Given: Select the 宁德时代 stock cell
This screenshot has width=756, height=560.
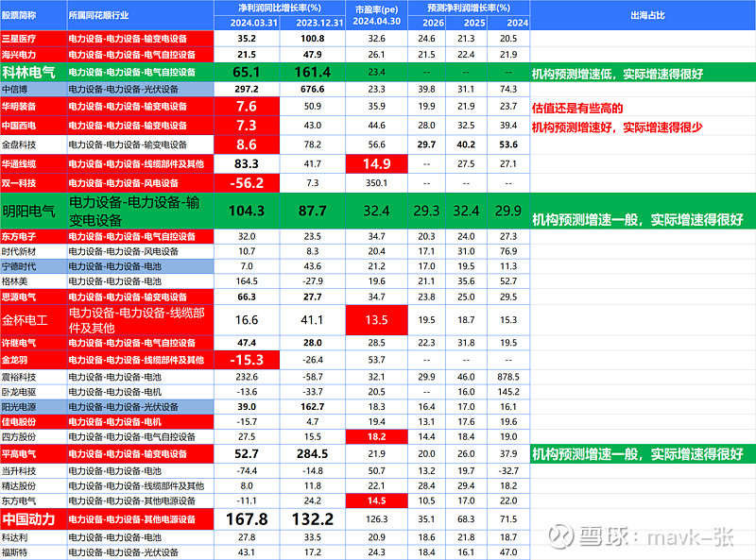Looking at the screenshot, I should 33,266.
